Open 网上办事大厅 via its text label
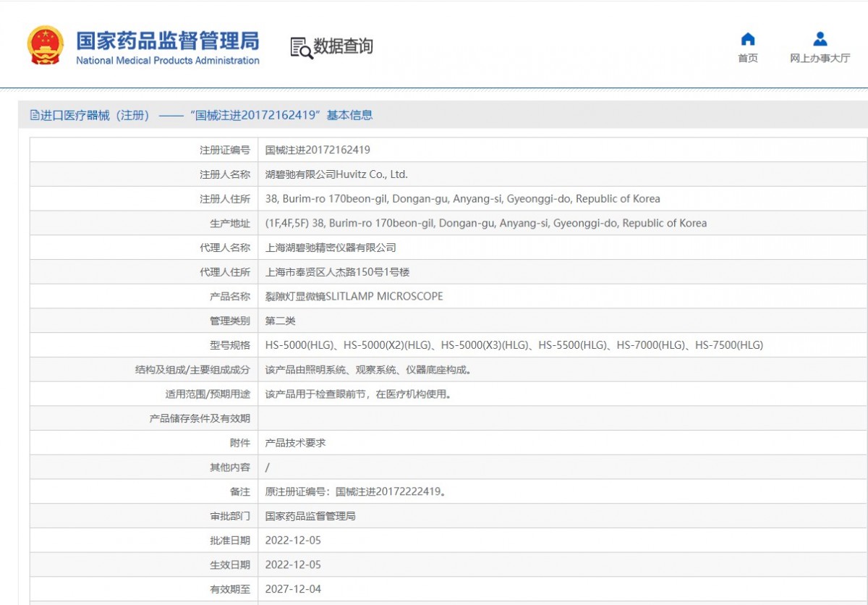The image size is (868, 605). 820,59
